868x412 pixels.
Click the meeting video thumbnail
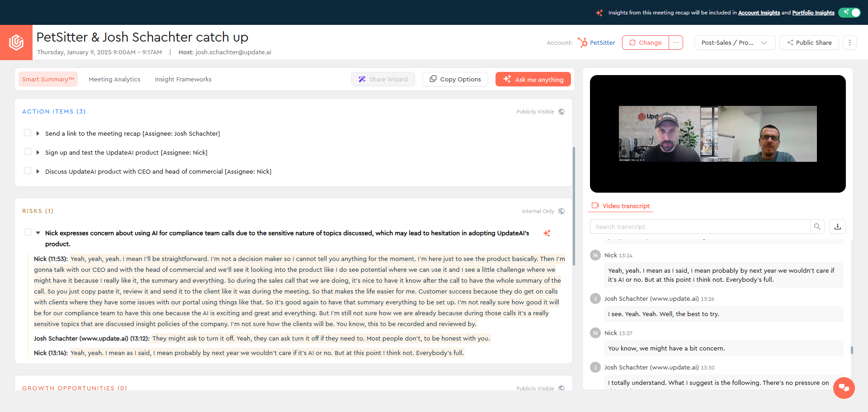click(718, 134)
